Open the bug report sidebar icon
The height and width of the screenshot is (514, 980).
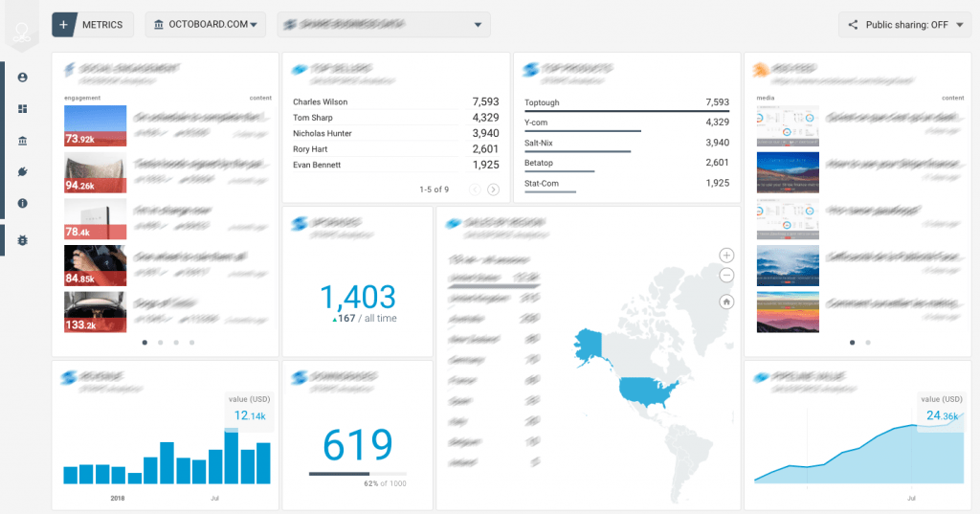pyautogui.click(x=23, y=240)
